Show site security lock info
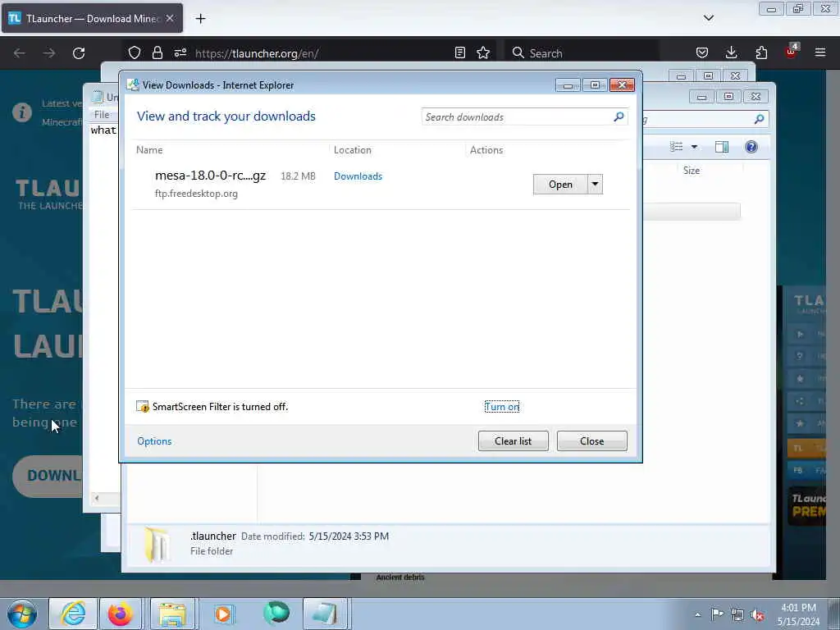The width and height of the screenshot is (840, 630). [157, 53]
